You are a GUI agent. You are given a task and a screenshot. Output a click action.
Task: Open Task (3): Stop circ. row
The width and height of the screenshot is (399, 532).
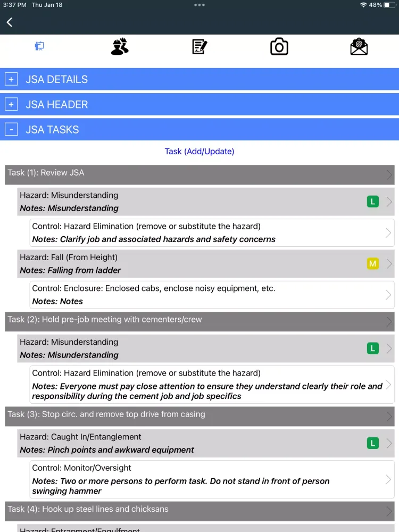tap(199, 417)
